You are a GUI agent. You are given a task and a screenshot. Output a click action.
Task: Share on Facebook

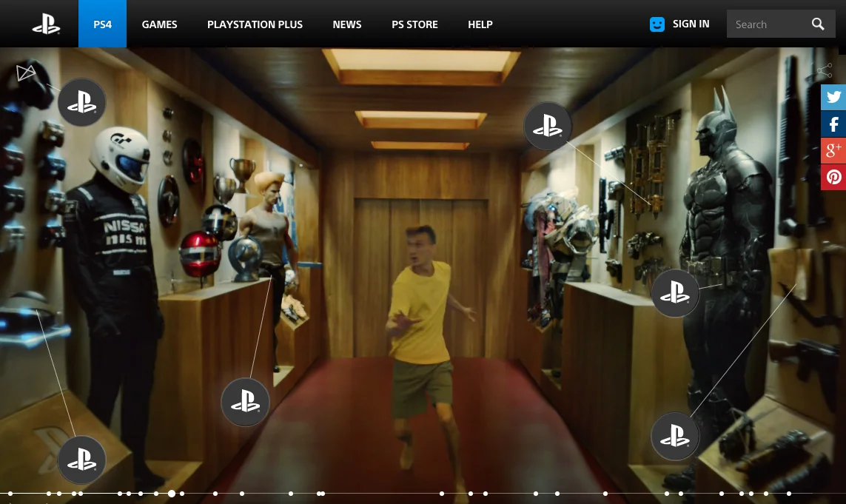[833, 124]
